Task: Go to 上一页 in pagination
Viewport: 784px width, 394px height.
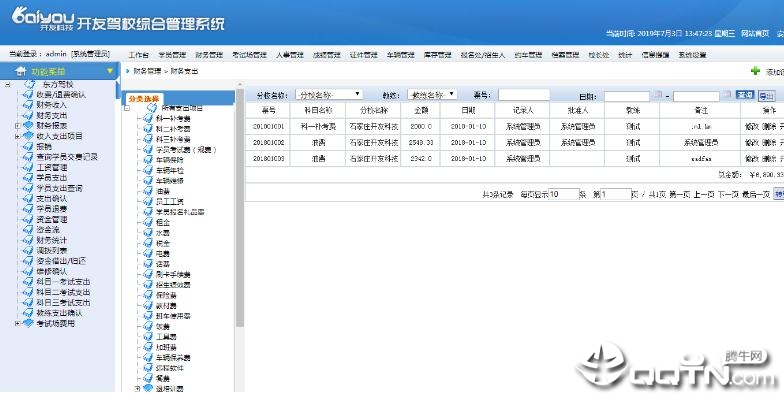Action: (703, 194)
